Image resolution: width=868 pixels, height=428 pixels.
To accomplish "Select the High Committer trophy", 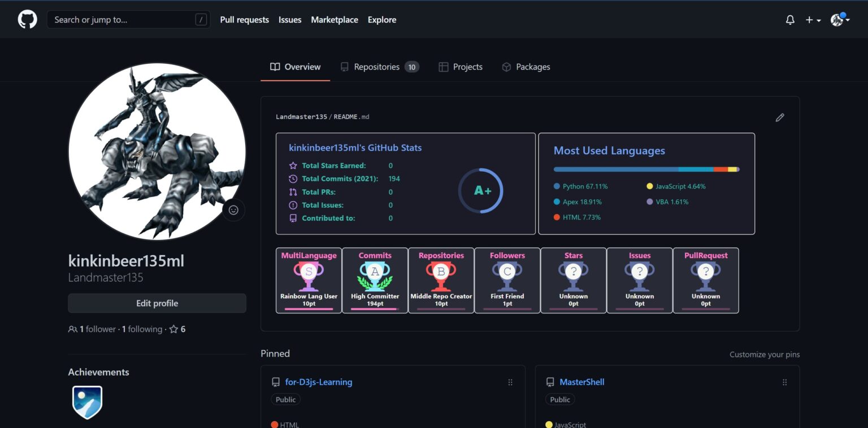I will tap(375, 279).
